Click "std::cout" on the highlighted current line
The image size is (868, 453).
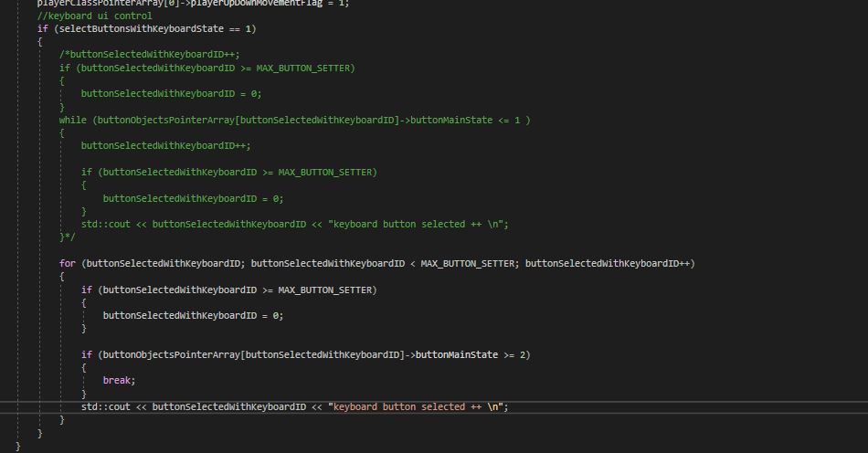[106, 406]
